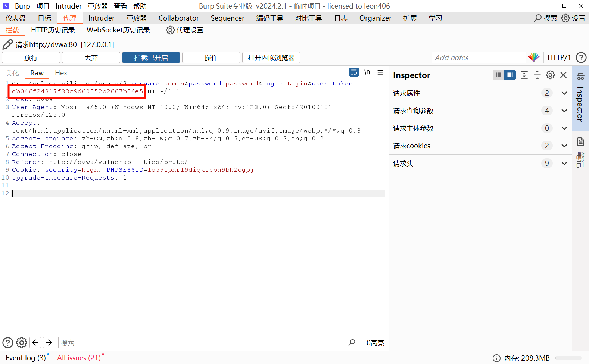Image resolution: width=589 pixels, height=364 pixels.
Task: Open the top-right settings gear
Action: [x=565, y=18]
